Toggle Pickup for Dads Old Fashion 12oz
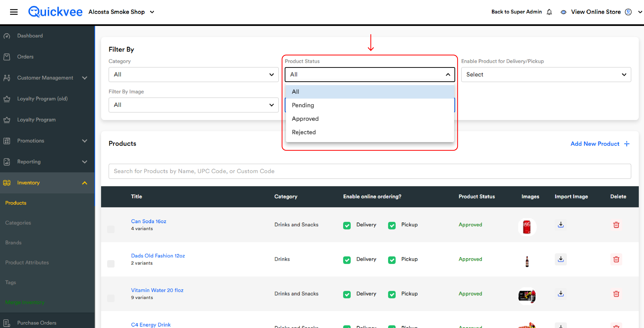The height and width of the screenshot is (328, 644). pyautogui.click(x=392, y=260)
